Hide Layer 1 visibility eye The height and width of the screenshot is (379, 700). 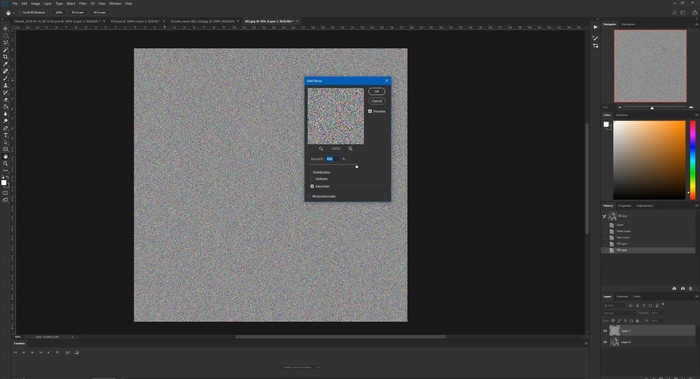605,331
